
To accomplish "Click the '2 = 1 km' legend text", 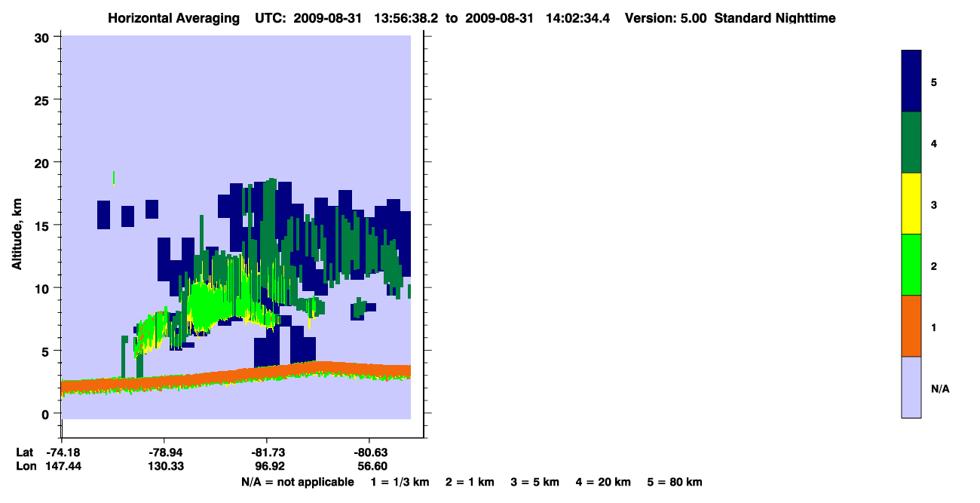I will tap(470, 482).
